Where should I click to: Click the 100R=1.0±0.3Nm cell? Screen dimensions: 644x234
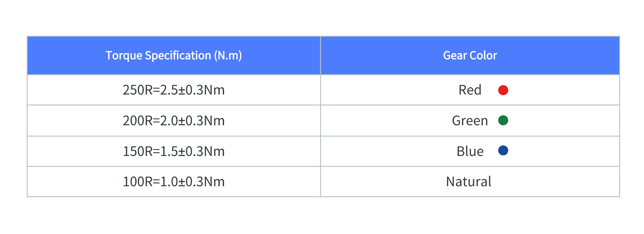[x=174, y=182]
